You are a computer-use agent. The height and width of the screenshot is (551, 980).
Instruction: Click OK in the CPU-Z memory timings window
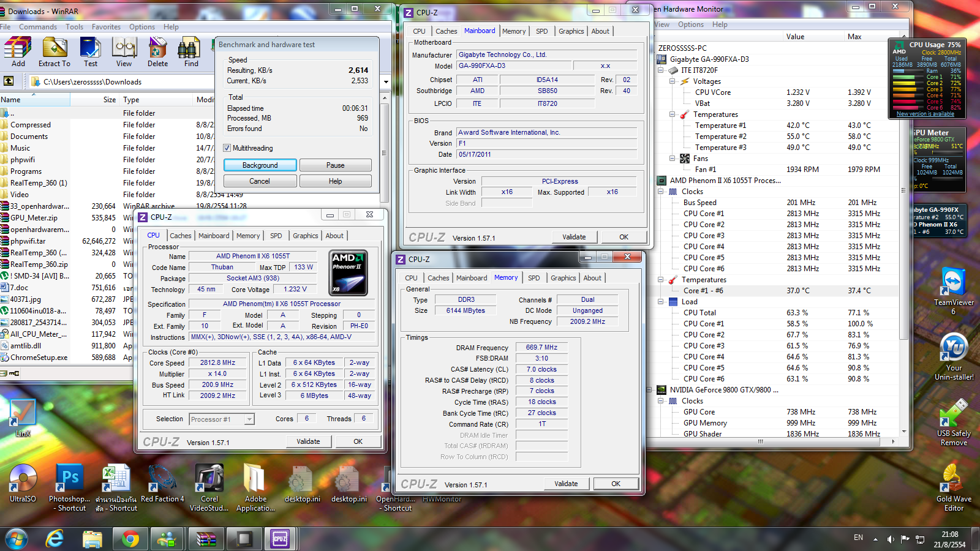pyautogui.click(x=616, y=484)
